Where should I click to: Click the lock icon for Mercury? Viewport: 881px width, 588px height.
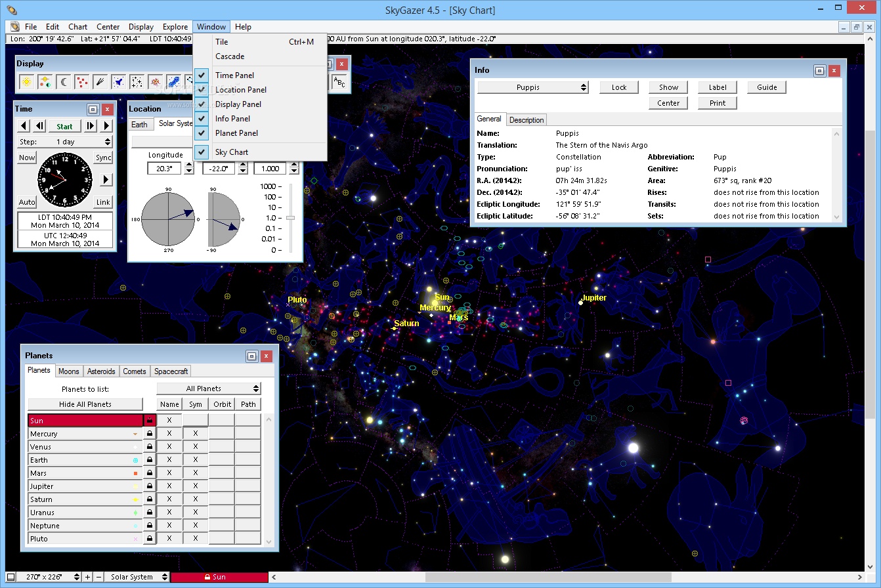(150, 434)
